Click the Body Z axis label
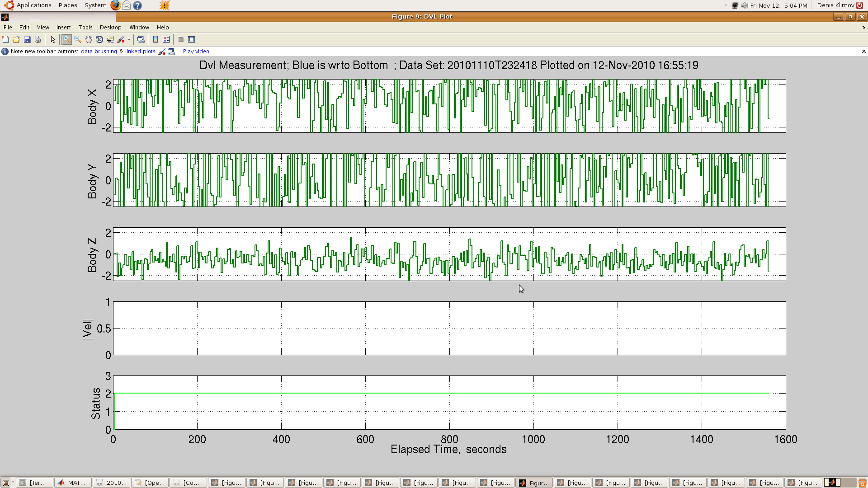 click(92, 255)
